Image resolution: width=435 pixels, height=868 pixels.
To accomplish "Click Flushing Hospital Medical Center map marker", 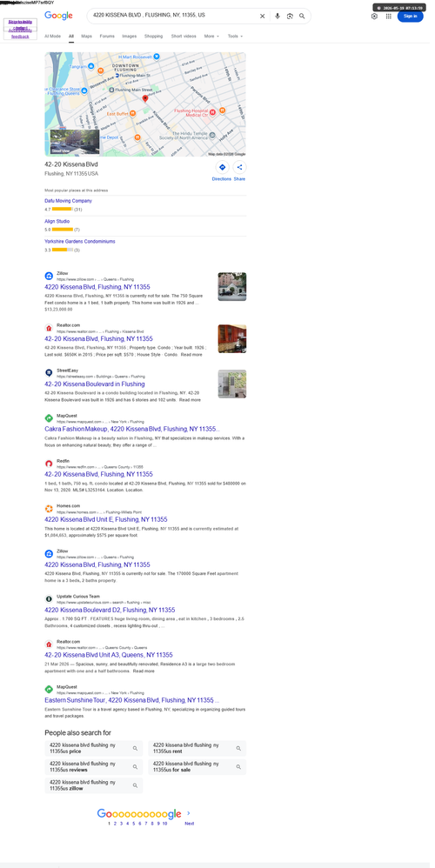I will point(212,113).
